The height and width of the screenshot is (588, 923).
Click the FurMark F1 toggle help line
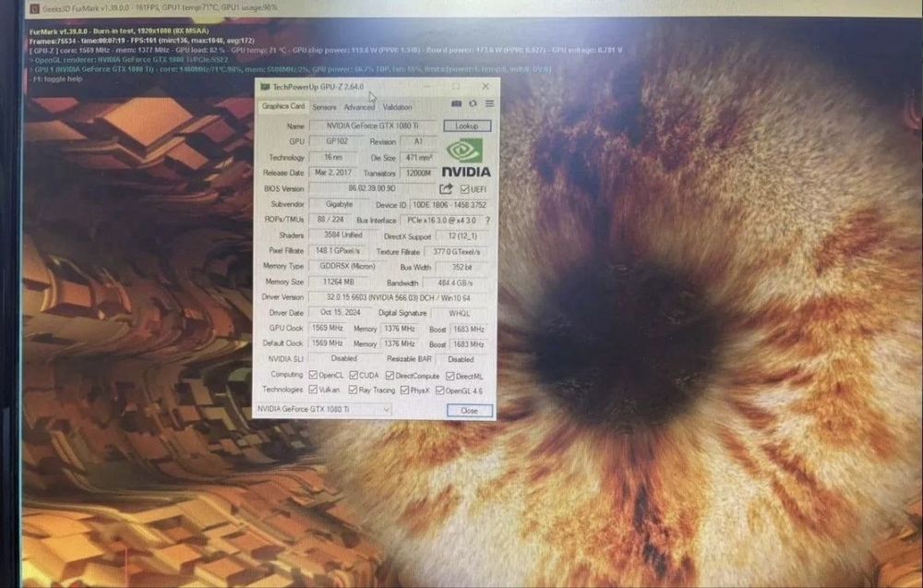(57, 78)
